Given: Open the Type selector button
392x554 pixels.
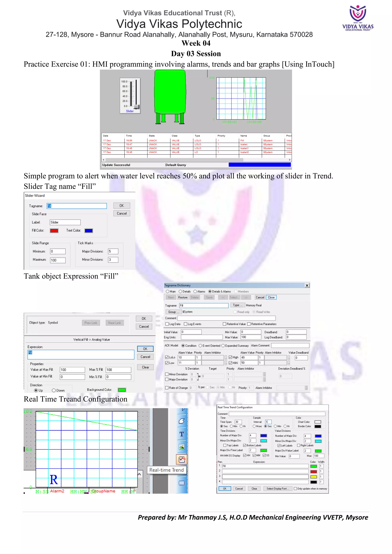Looking at the screenshot, I should click(238, 305).
